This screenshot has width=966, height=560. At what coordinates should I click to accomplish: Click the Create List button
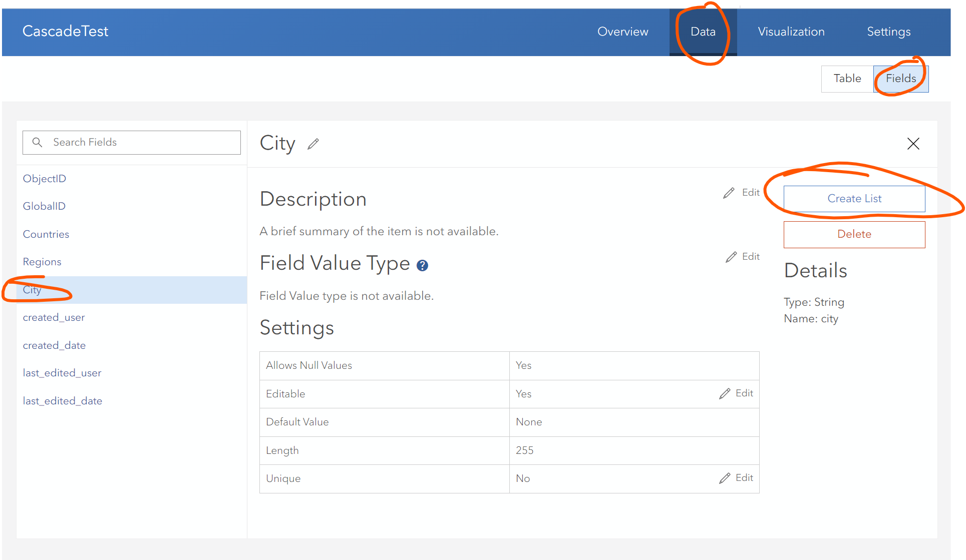click(x=854, y=198)
